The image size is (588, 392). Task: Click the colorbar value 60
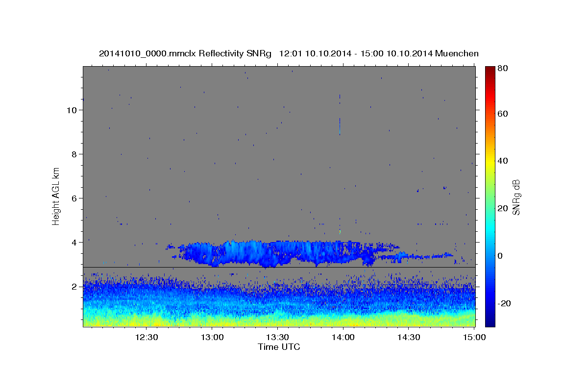tap(502, 114)
